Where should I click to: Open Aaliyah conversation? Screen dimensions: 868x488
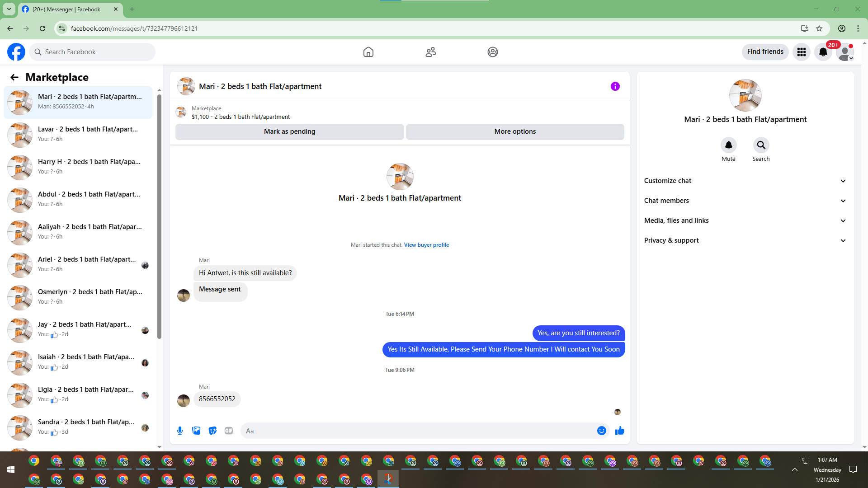tap(78, 232)
